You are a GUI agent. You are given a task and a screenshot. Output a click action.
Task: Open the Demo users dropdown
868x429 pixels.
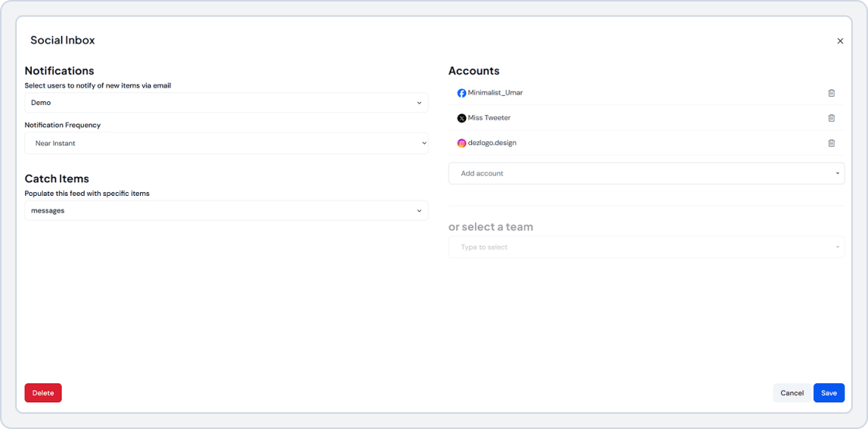226,103
